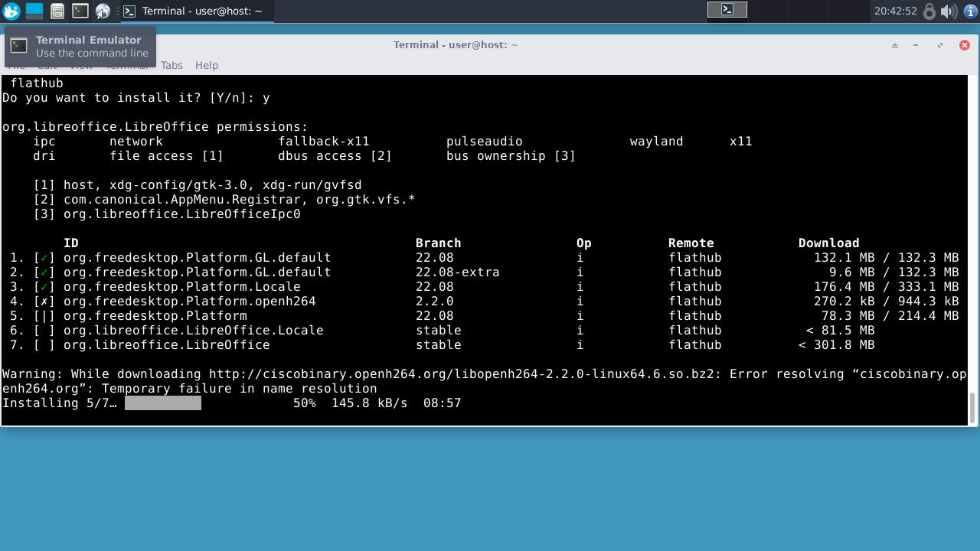Click '176.4 MB / 333.1 MB' download value
The height and width of the screenshot is (551, 980).
887,287
